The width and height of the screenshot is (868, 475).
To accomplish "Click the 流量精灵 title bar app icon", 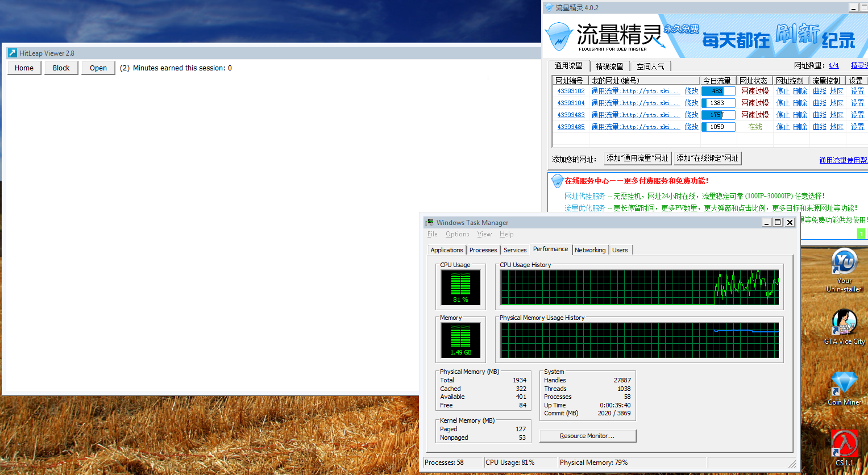I will (549, 7).
